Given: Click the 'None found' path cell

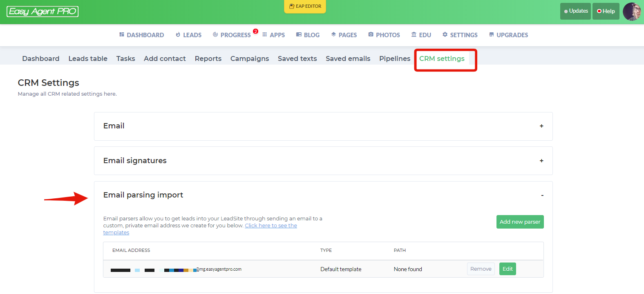Looking at the screenshot, I should [x=408, y=269].
